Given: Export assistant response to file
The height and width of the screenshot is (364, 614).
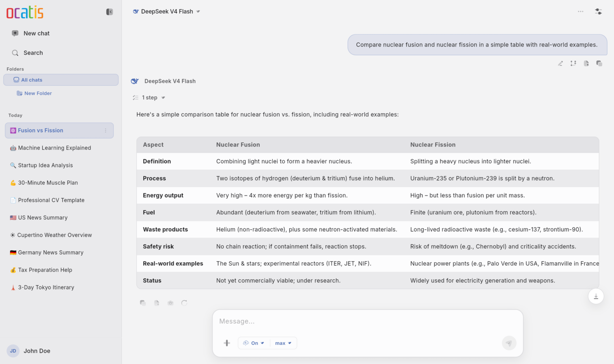Looking at the screenshot, I should [157, 303].
